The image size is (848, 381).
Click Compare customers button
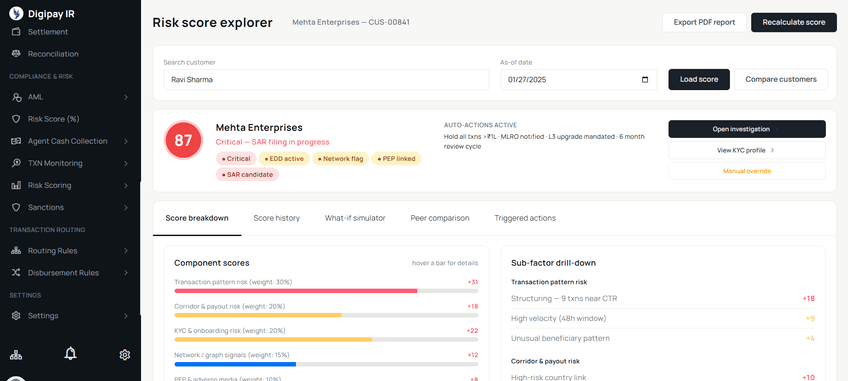tap(781, 80)
